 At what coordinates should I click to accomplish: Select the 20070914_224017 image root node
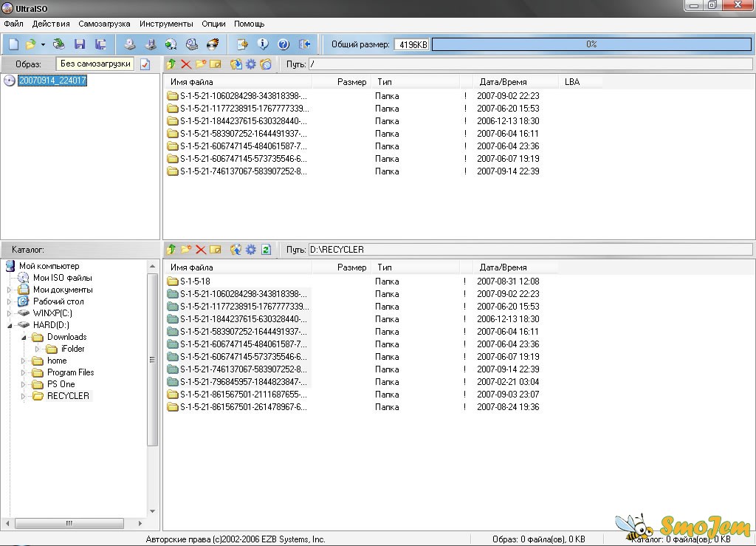52,81
